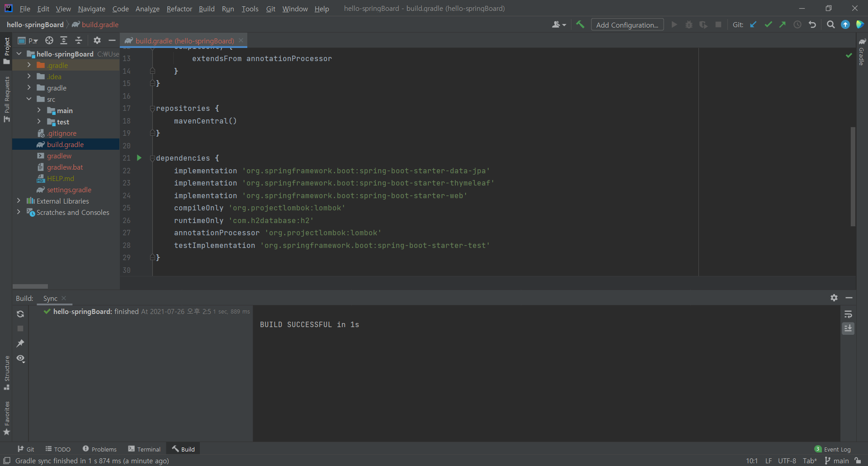Toggle the Pull Requests side tab
The height and width of the screenshot is (466, 868).
[6, 99]
